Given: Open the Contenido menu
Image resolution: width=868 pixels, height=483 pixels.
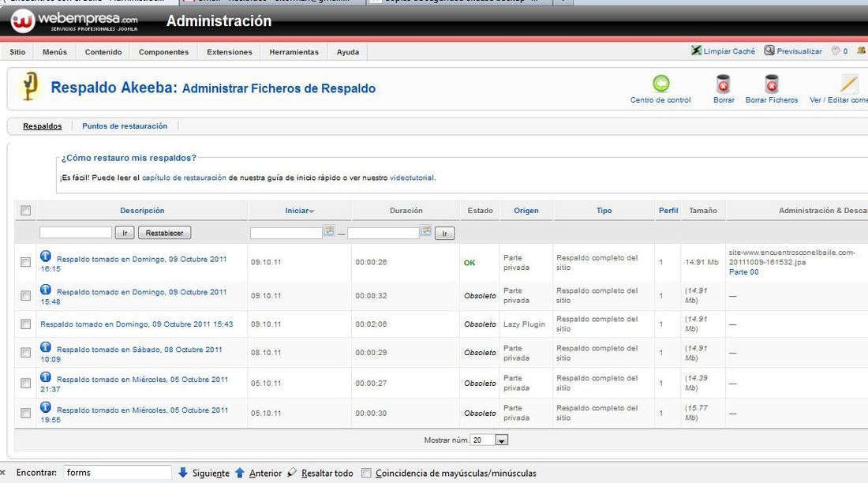Looking at the screenshot, I should click(103, 51).
